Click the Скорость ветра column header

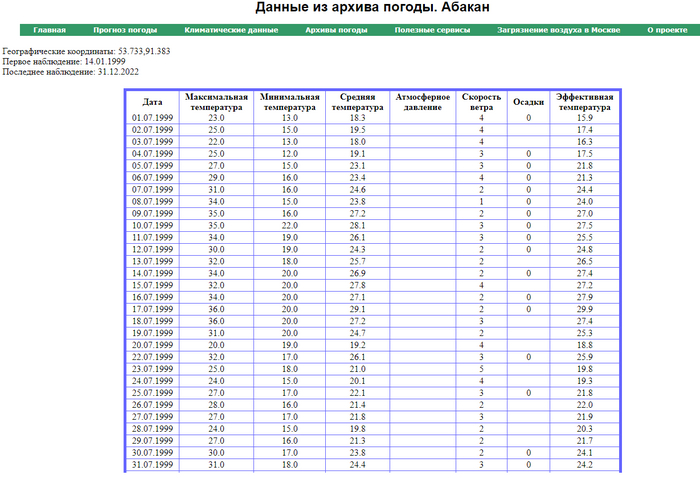(x=481, y=102)
